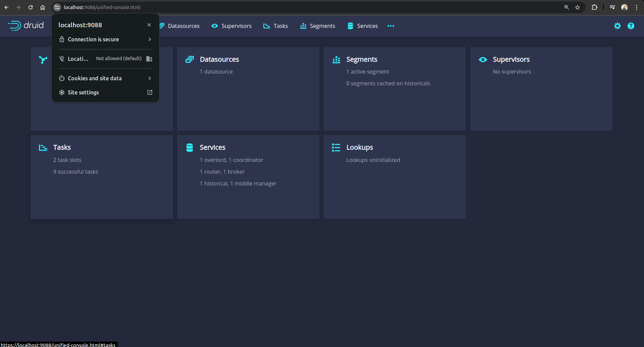Close the localhost:9088 site info popup

(x=149, y=25)
